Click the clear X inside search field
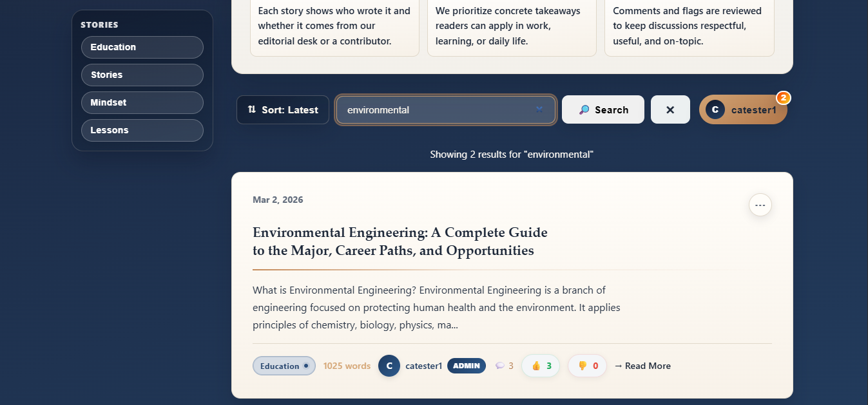Image resolution: width=868 pixels, height=405 pixels. (539, 109)
